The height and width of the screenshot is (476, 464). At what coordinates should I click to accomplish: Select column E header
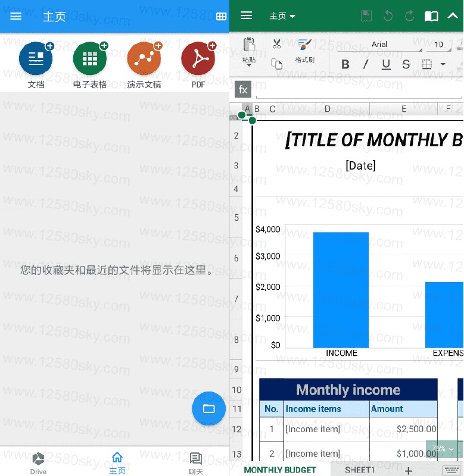(403, 109)
